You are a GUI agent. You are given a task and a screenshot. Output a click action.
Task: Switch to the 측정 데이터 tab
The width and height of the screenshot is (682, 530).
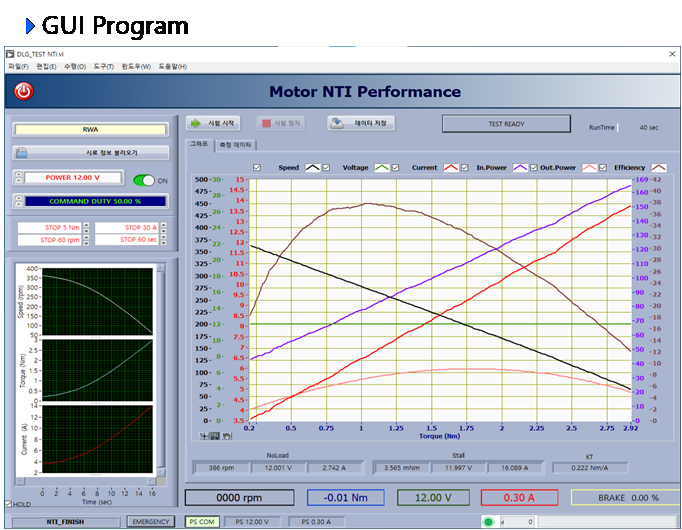pyautogui.click(x=235, y=145)
